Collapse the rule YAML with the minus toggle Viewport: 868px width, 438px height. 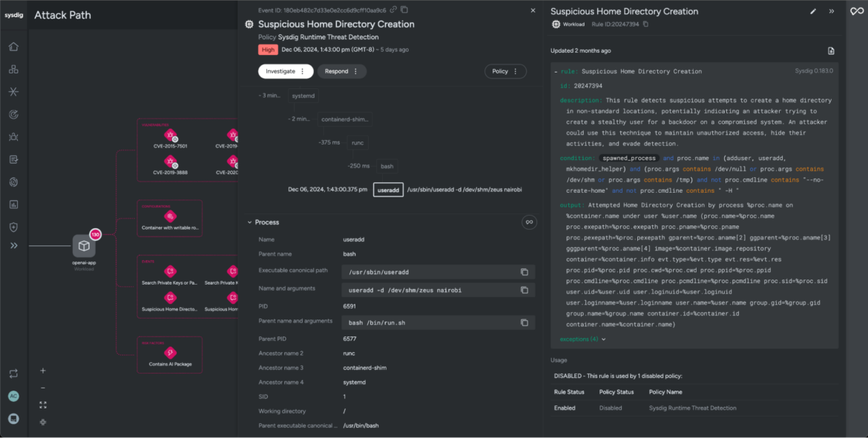(556, 72)
